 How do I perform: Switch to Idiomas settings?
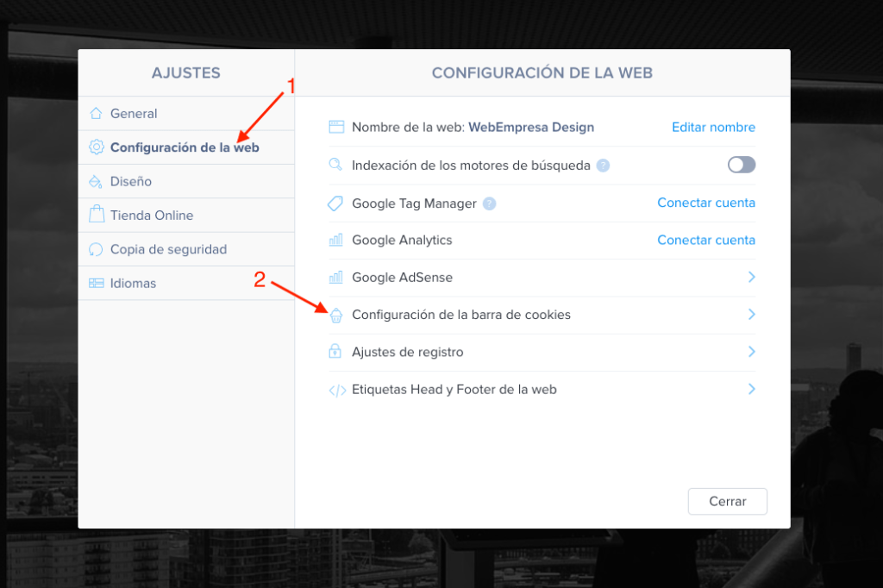coord(186,283)
